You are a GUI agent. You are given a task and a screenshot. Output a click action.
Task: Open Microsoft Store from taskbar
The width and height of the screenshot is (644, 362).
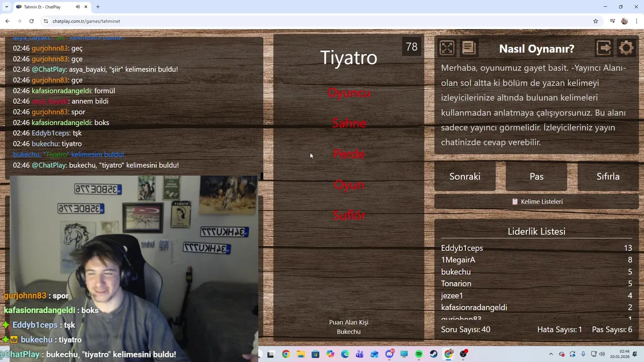point(315,354)
